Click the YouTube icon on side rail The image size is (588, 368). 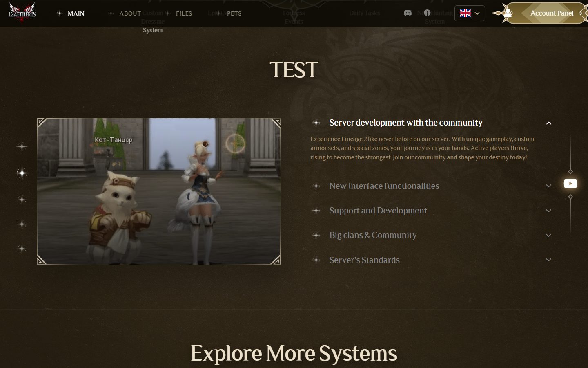570,184
